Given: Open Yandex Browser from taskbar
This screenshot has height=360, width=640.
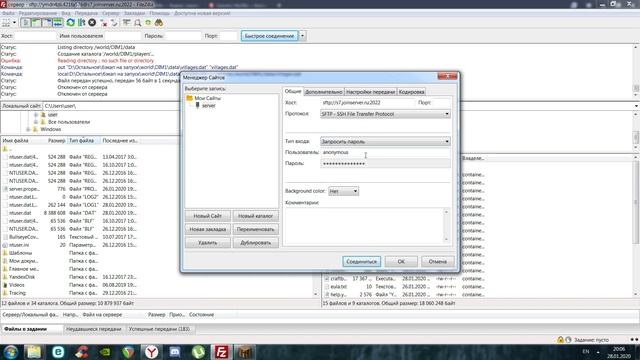Looking at the screenshot, I should coord(151,352).
